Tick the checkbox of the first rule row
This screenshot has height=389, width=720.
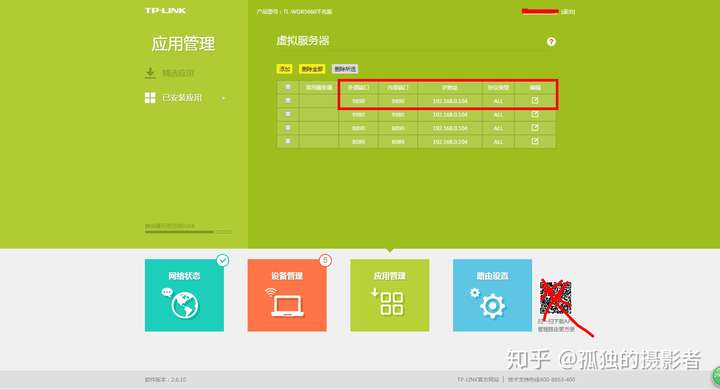[x=288, y=101]
